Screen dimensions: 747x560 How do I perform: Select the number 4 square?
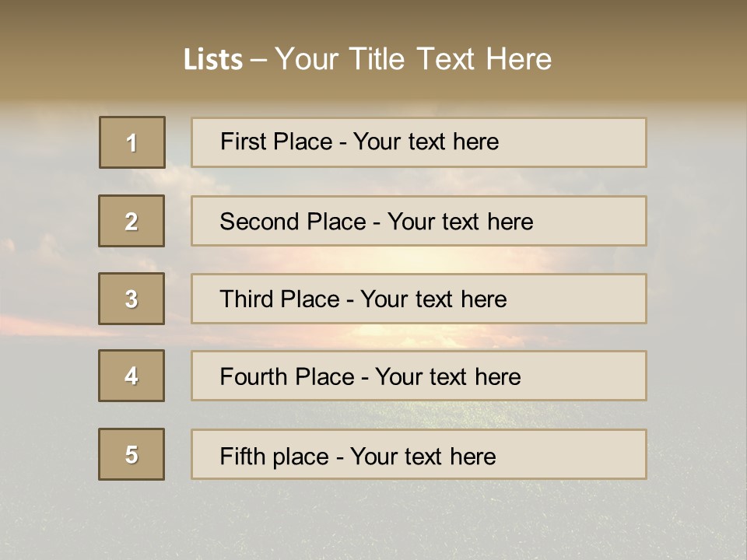pos(132,376)
